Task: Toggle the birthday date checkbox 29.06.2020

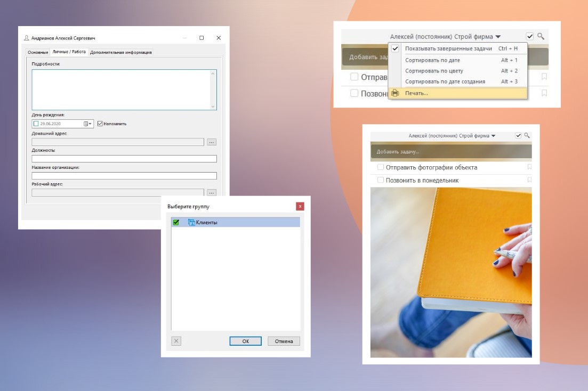Action: [36, 124]
